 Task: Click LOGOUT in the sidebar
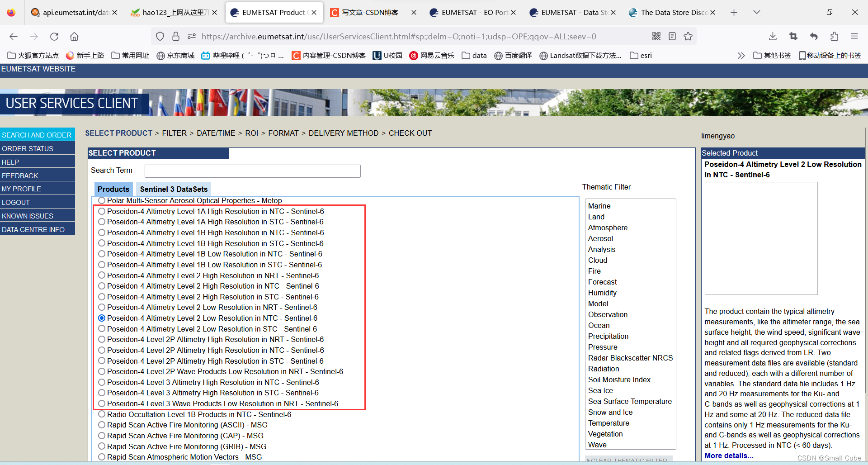(38, 202)
